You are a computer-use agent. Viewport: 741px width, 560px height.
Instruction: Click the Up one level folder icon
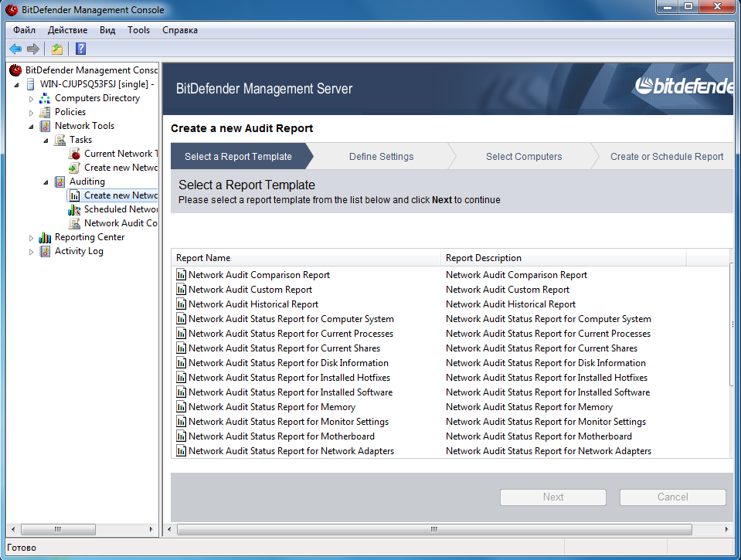click(57, 49)
